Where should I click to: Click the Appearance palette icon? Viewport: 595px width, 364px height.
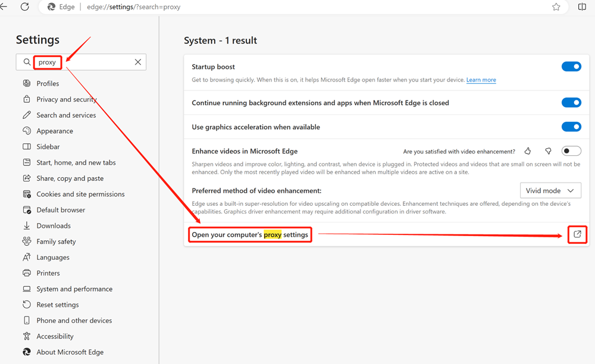click(27, 131)
